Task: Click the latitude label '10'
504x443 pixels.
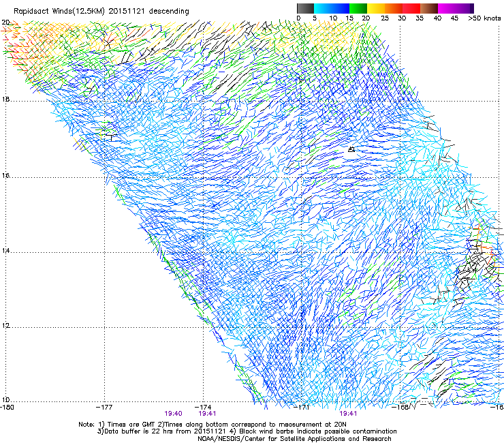Action: (5, 400)
